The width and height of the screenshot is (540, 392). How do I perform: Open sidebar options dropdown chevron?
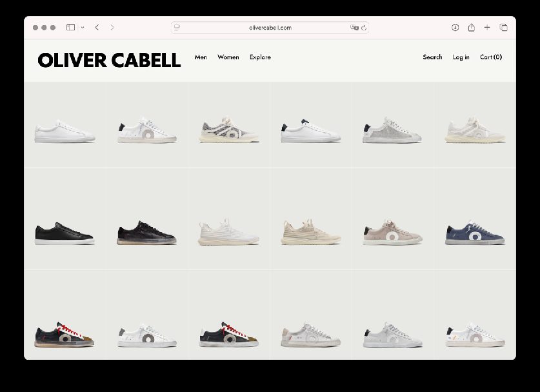pyautogui.click(x=83, y=28)
